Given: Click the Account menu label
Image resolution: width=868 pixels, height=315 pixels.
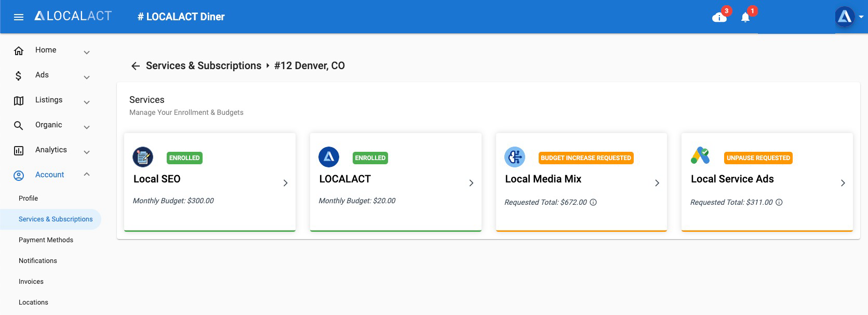Looking at the screenshot, I should click(x=50, y=175).
